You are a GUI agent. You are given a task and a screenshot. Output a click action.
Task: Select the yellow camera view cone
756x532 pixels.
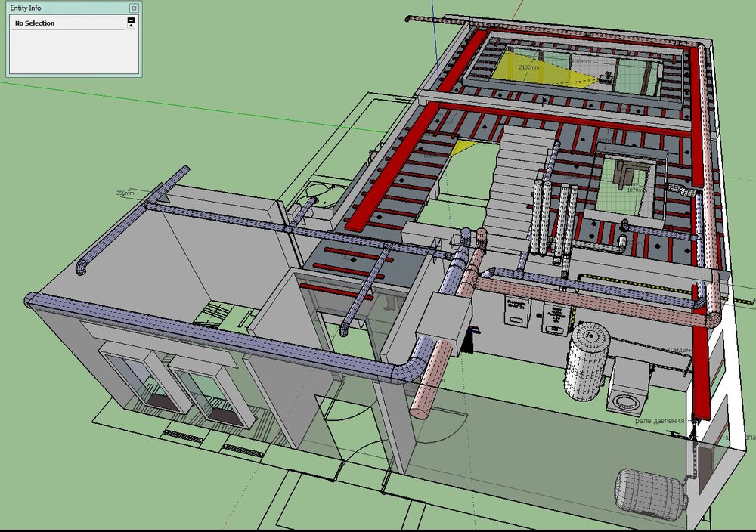pos(540,71)
